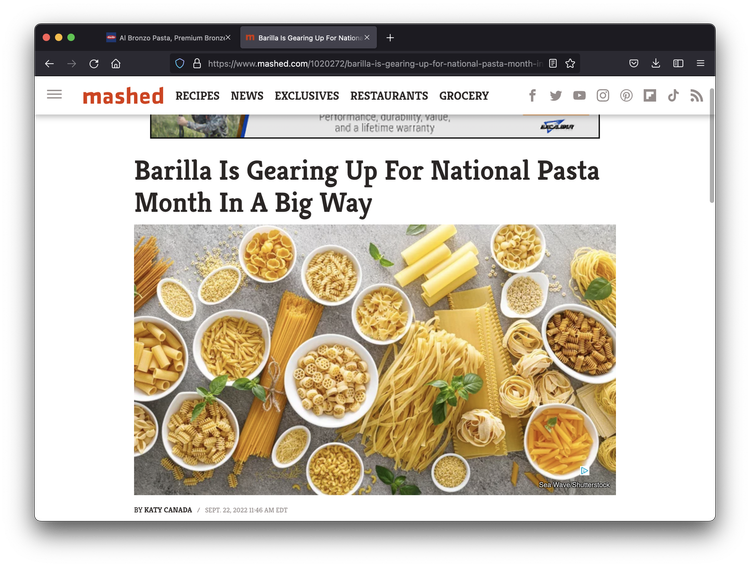
Task: Visit Mashed on Facebook
Action: point(532,96)
